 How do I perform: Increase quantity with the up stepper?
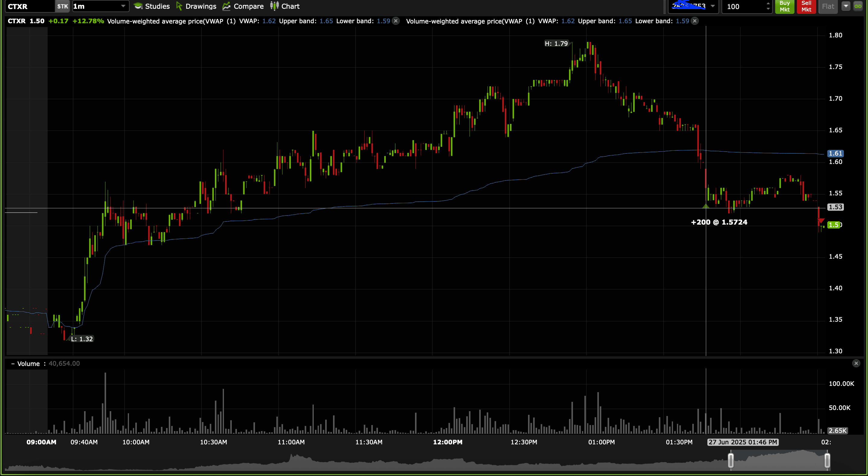click(x=768, y=3)
